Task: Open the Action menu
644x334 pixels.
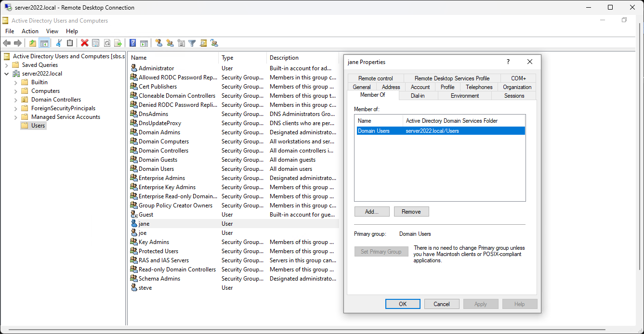Action: pos(30,31)
